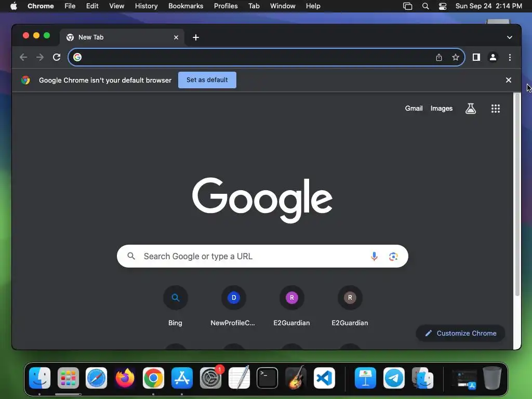Reload the current page

pyautogui.click(x=57, y=57)
